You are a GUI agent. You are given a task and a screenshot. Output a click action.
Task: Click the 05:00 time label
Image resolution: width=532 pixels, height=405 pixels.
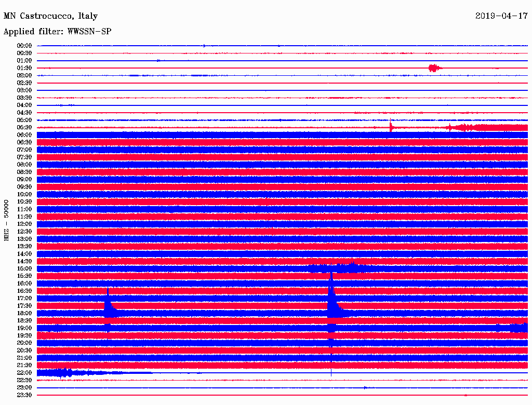(x=24, y=120)
